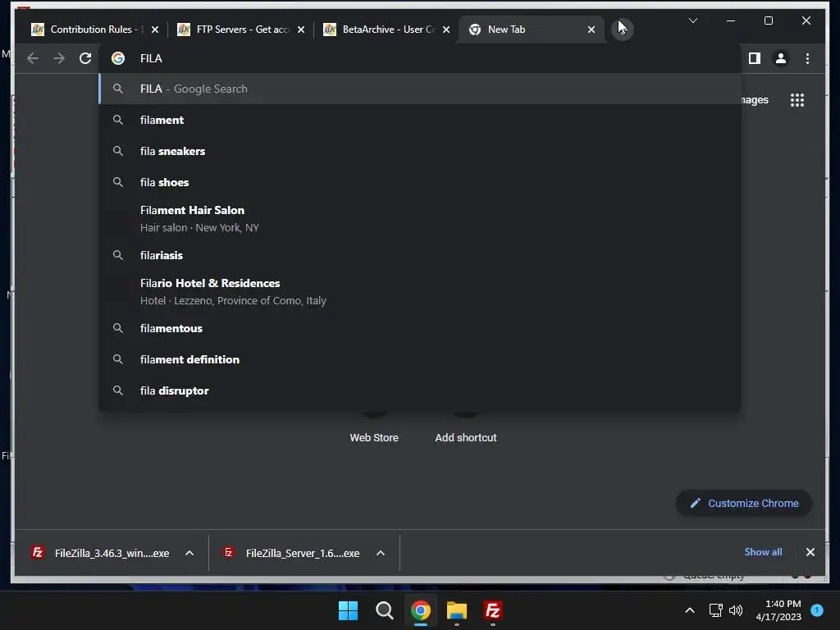This screenshot has width=840, height=630.
Task: Open taskbar Search
Action: coord(384,610)
